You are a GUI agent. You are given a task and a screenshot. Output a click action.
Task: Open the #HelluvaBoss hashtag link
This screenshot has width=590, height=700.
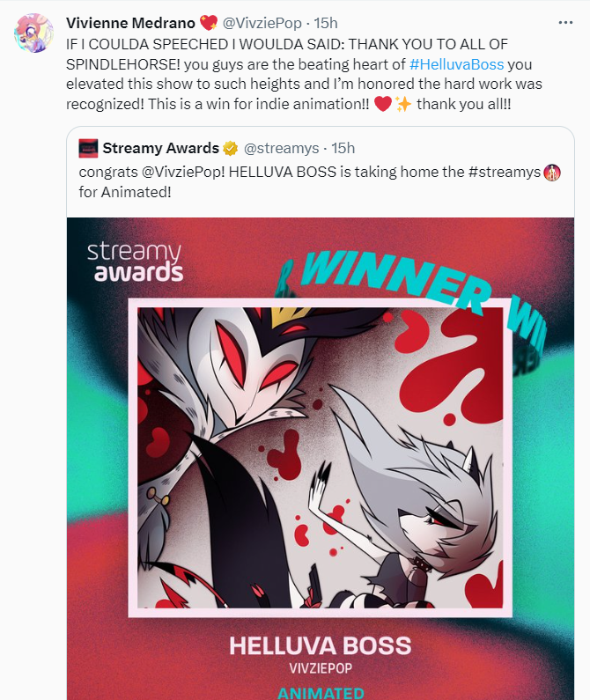tap(456, 64)
